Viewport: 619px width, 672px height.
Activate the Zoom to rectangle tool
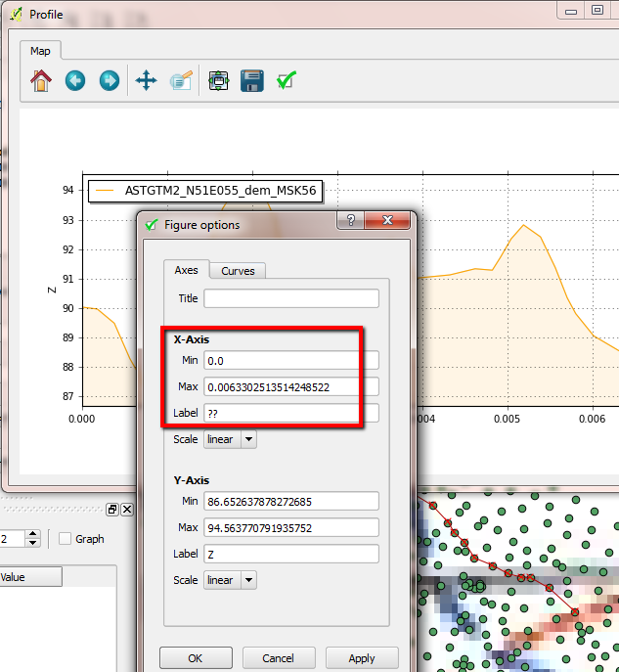(x=180, y=80)
